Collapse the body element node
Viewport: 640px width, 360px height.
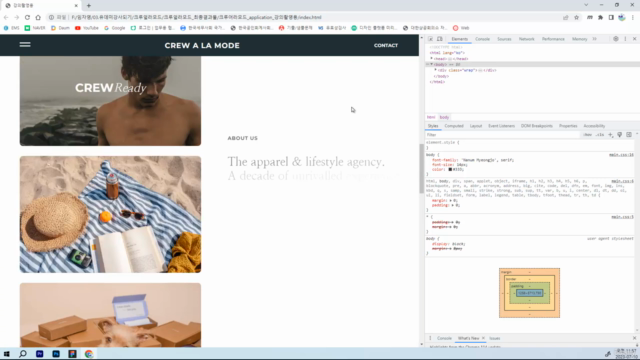(x=432, y=64)
